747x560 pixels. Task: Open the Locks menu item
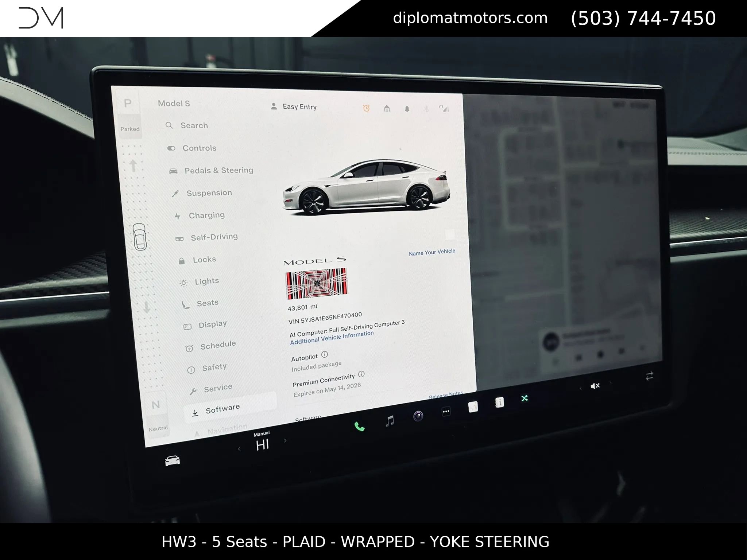click(x=197, y=260)
